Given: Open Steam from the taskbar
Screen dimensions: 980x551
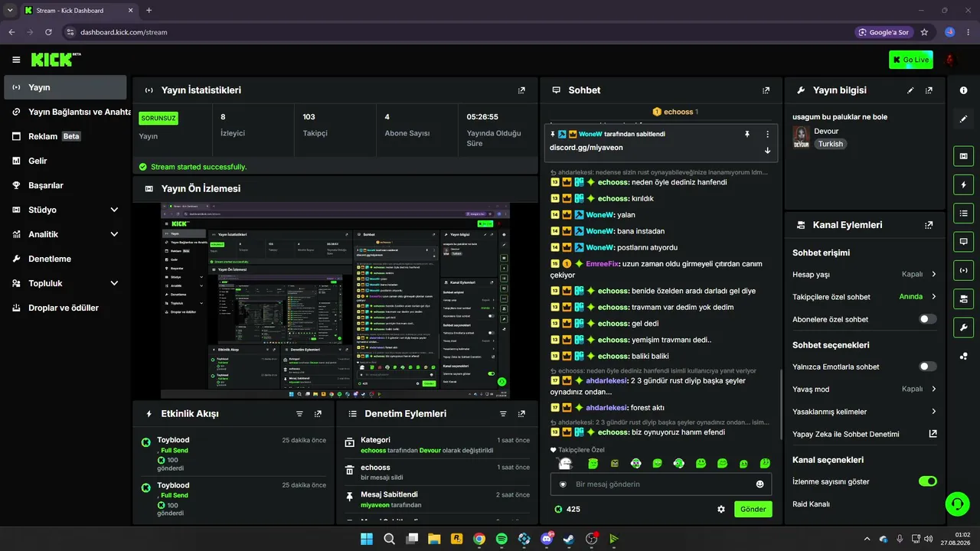Looking at the screenshot, I should point(569,539).
